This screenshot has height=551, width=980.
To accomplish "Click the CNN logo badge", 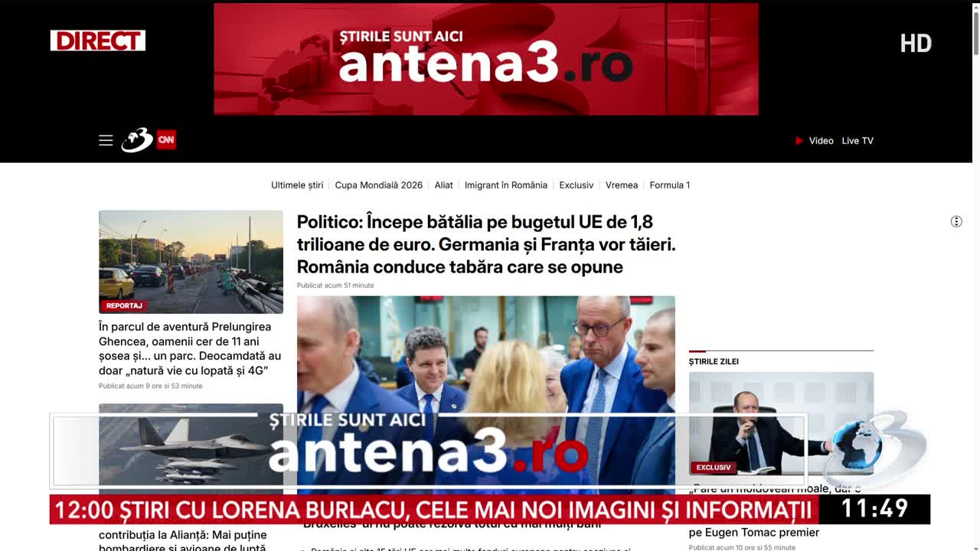I will coord(166,139).
